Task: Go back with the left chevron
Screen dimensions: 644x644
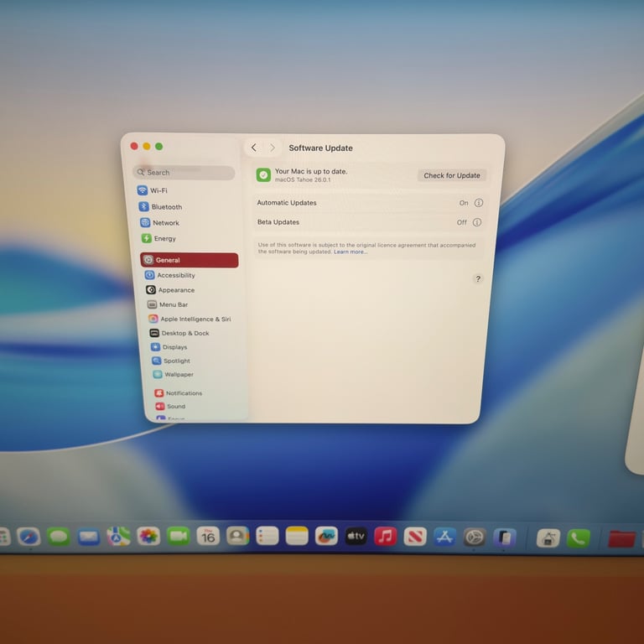Action: (254, 148)
